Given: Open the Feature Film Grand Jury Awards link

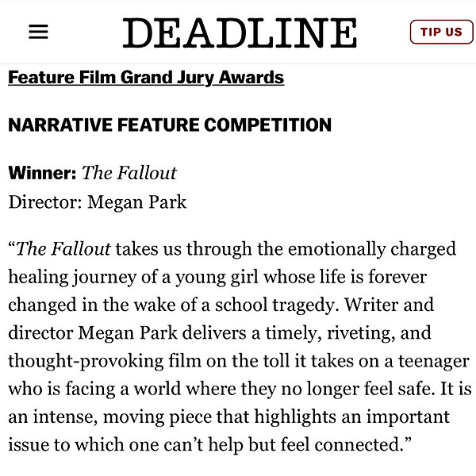Looking at the screenshot, I should [x=146, y=78].
